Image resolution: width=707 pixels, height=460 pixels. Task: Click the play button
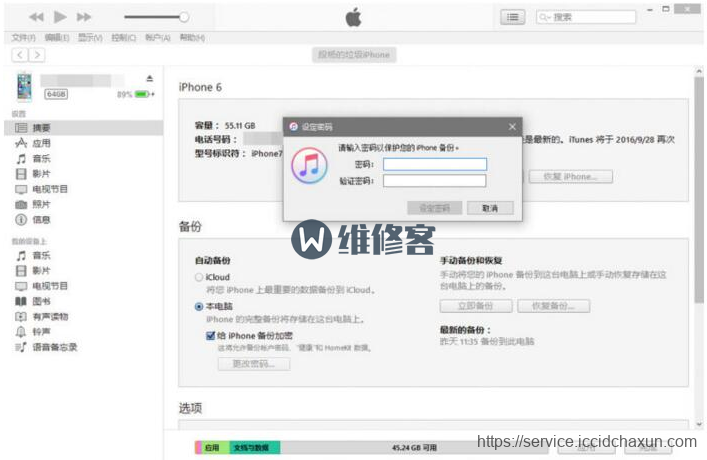(60, 17)
